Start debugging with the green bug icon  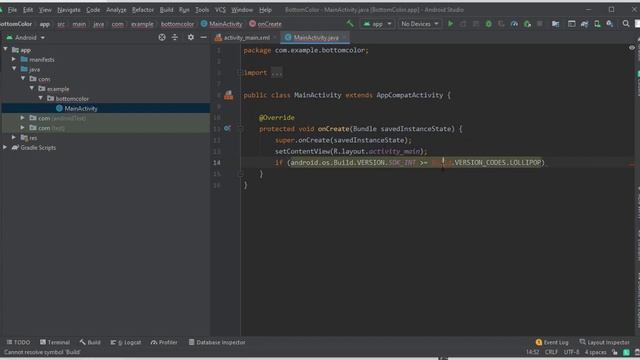(x=489, y=24)
